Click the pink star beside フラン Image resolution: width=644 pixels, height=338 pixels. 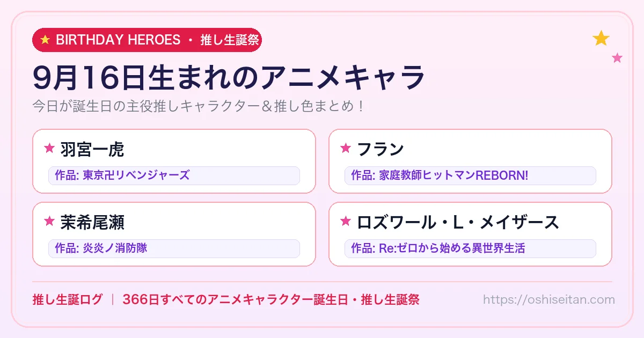[346, 148]
